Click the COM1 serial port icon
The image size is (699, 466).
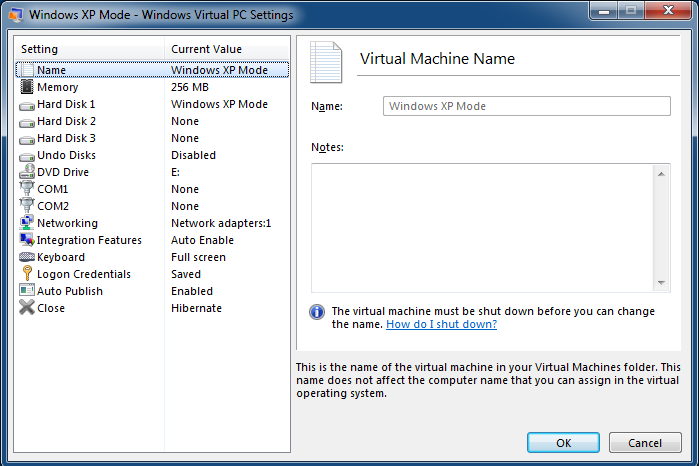27,188
